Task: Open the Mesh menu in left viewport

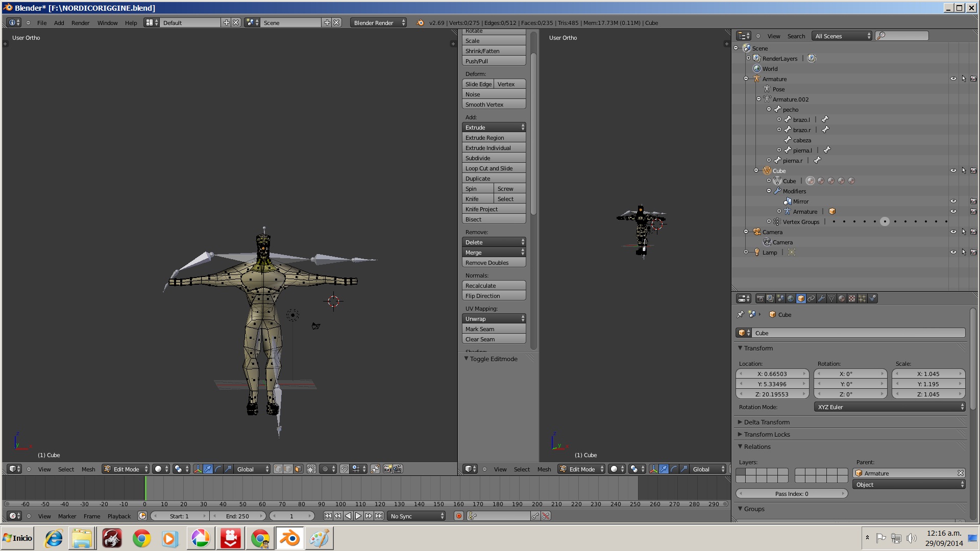Action: [88, 469]
